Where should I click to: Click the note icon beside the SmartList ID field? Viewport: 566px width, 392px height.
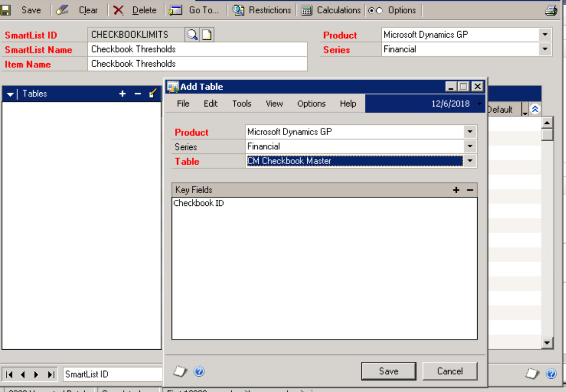207,35
